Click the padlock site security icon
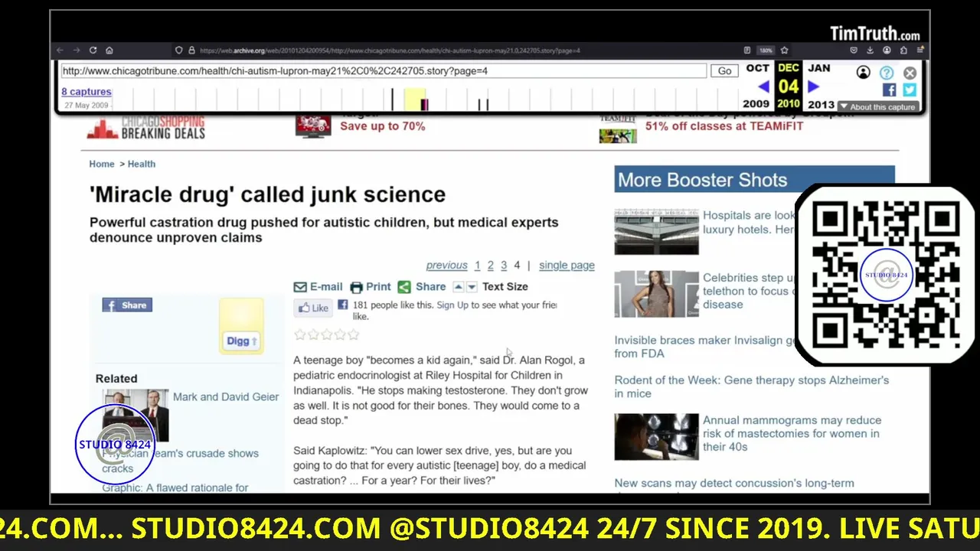This screenshot has width=980, height=551. pos(191,51)
